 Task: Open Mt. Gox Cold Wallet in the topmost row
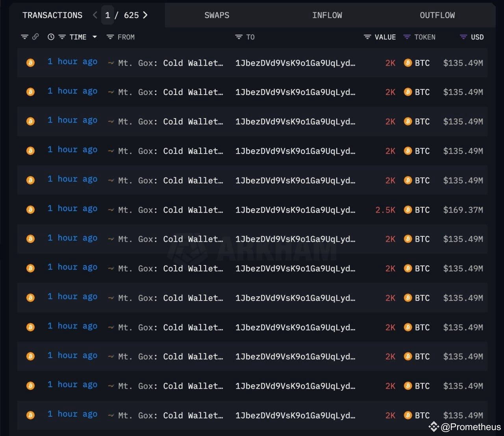(x=170, y=63)
